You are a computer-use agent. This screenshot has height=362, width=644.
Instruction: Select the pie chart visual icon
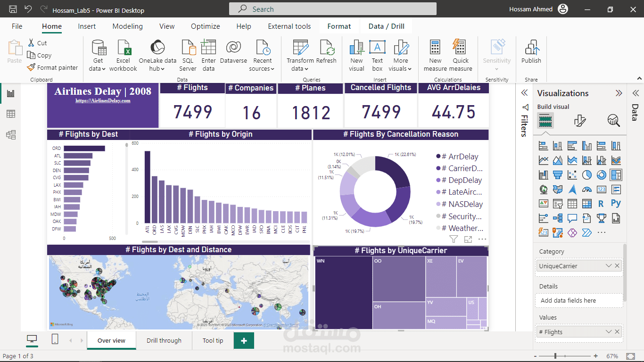[x=586, y=175]
